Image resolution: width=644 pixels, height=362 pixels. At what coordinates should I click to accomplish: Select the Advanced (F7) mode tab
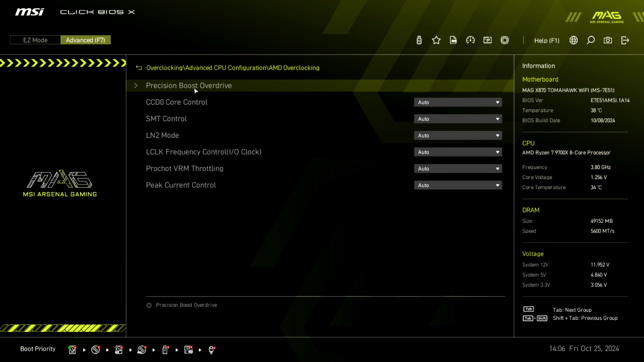click(x=86, y=40)
